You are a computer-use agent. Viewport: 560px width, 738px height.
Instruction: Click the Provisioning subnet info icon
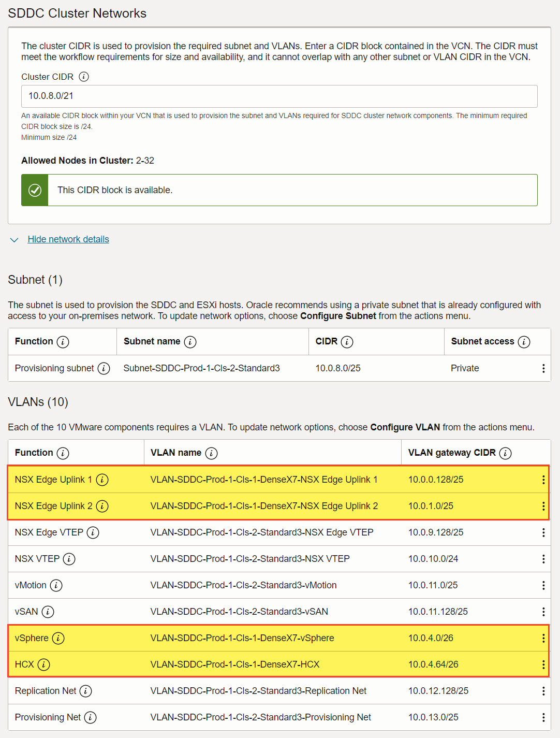[x=105, y=368]
